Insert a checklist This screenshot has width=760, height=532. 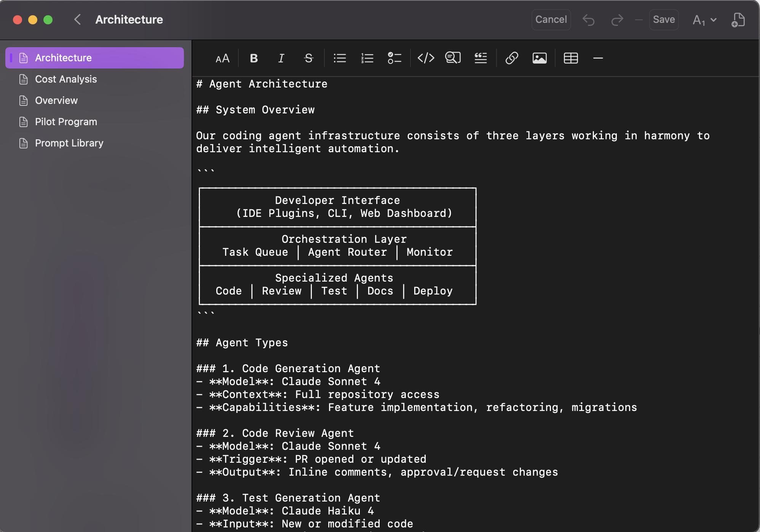[395, 58]
